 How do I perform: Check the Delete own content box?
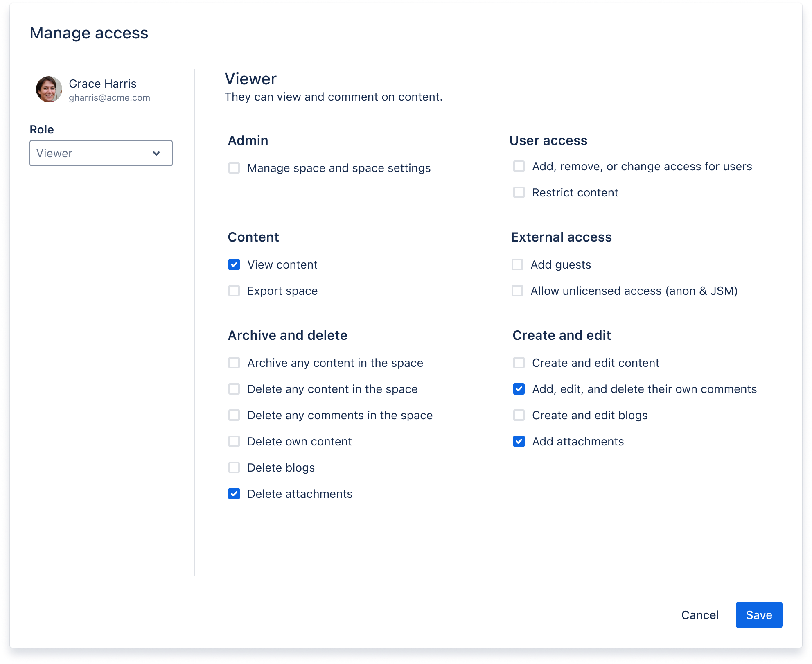coord(234,441)
